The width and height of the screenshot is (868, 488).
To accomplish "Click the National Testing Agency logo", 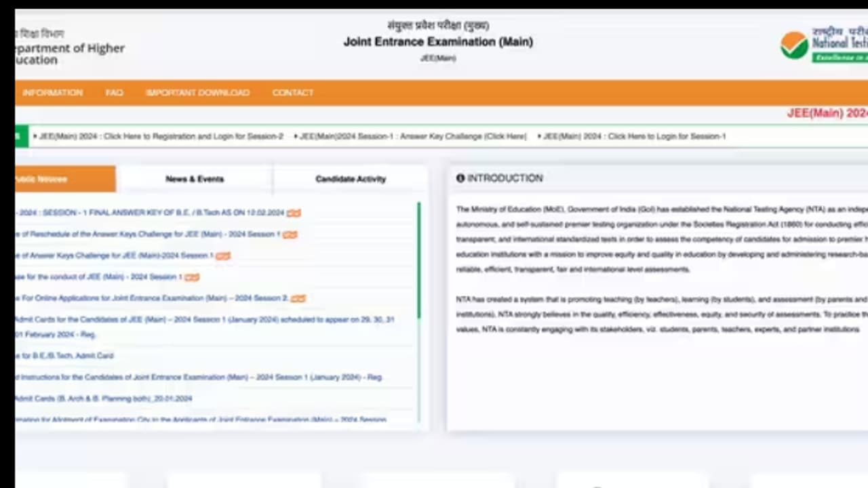I will pos(795,45).
